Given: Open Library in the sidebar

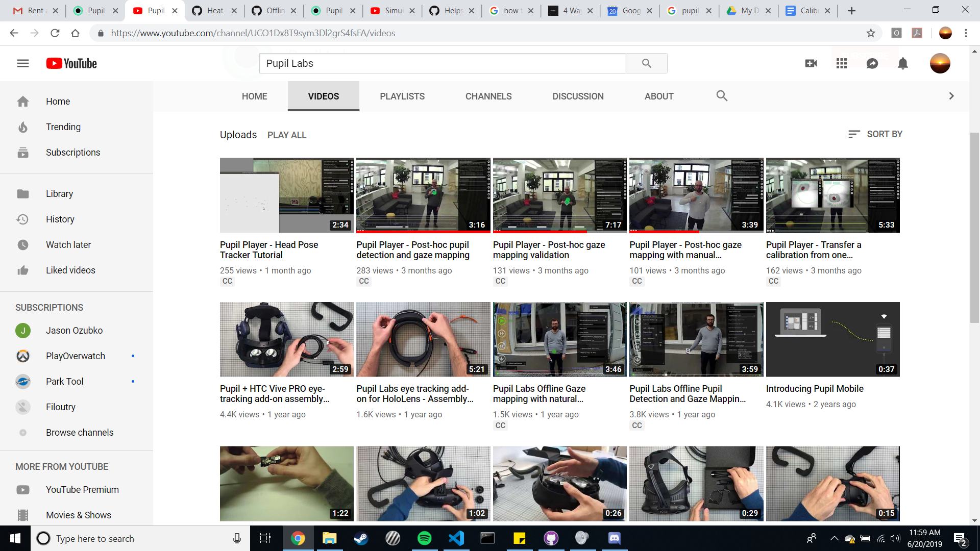Looking at the screenshot, I should click(77, 194).
